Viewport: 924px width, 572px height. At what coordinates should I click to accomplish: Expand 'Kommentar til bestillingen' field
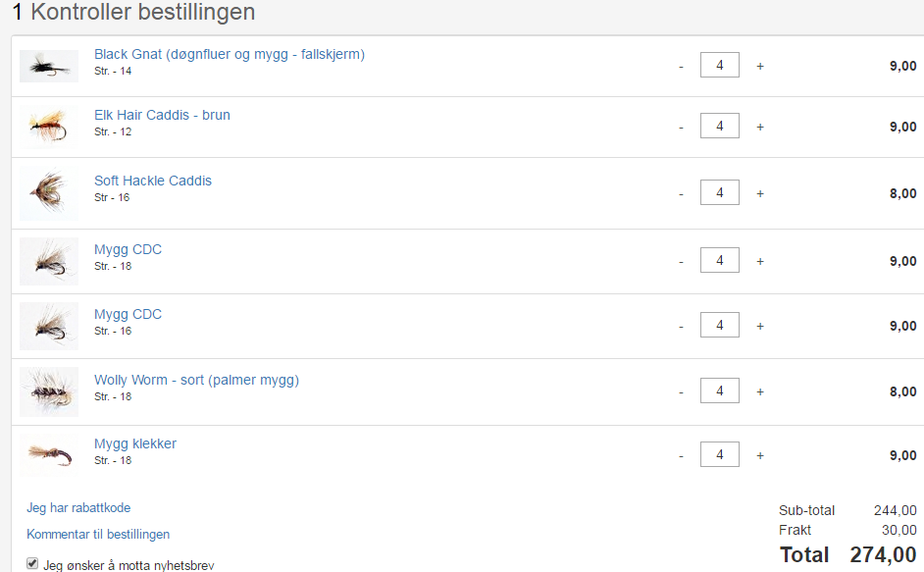pos(98,534)
